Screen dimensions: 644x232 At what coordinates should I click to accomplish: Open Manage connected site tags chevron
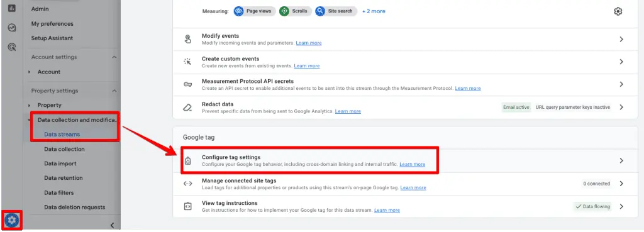(621, 184)
